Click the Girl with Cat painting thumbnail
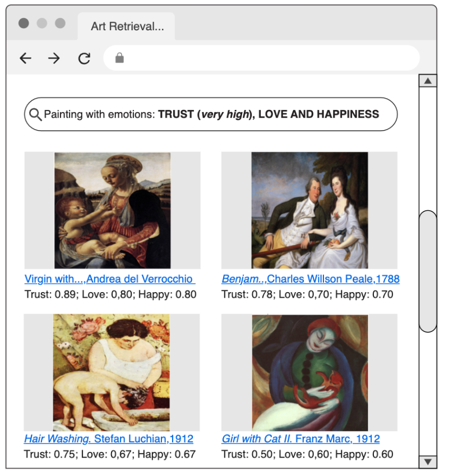Viewport: 449px width, 476px height. (309, 372)
